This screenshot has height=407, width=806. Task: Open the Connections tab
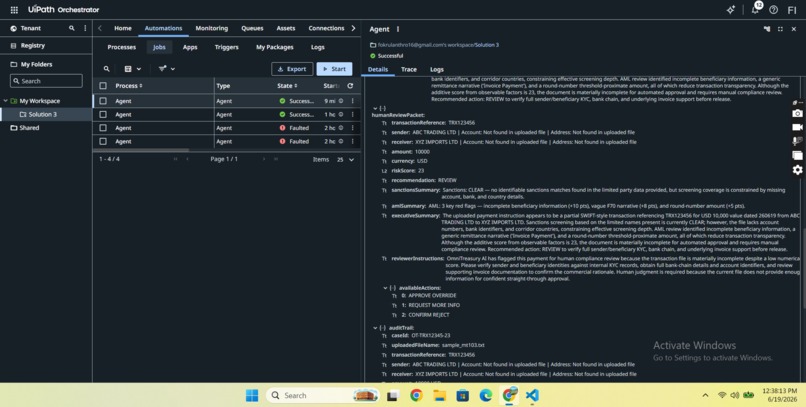pos(326,28)
